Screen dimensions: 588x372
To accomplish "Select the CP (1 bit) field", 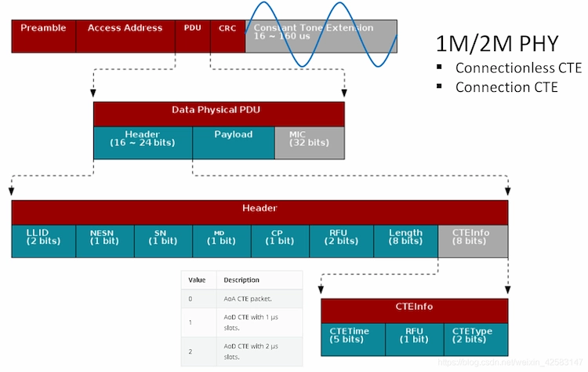I will click(x=280, y=241).
